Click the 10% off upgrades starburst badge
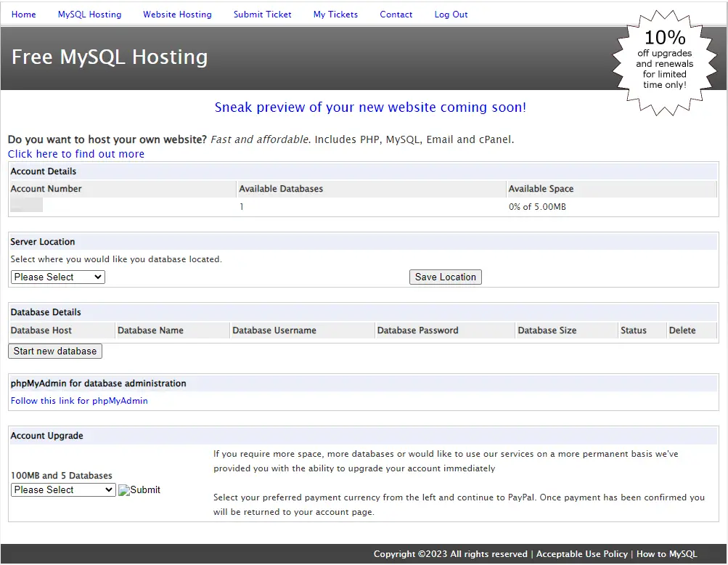The height and width of the screenshot is (565, 728). [x=664, y=62]
